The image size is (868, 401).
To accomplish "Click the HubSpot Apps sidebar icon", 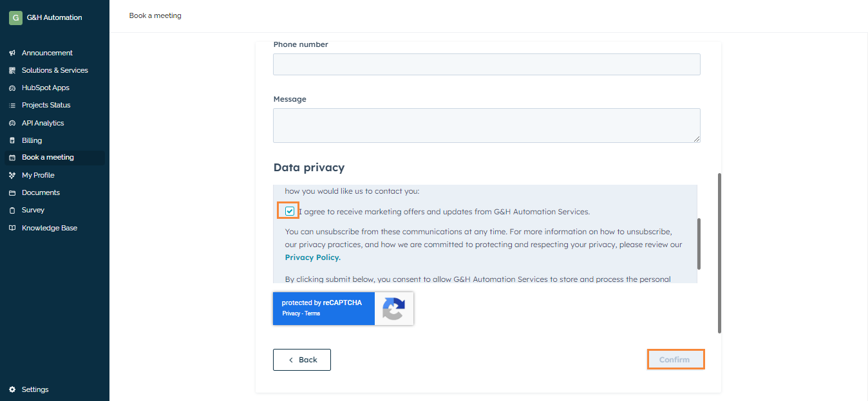I will coord(12,88).
